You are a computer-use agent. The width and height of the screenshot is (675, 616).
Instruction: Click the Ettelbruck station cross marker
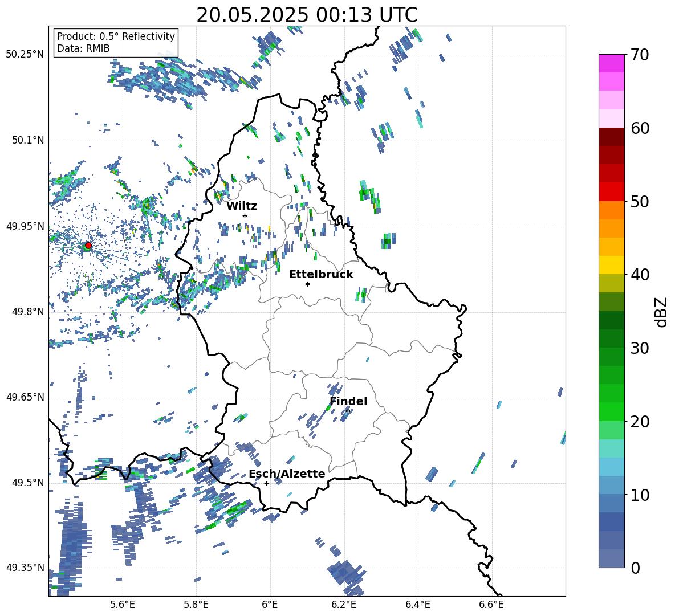pos(307,284)
